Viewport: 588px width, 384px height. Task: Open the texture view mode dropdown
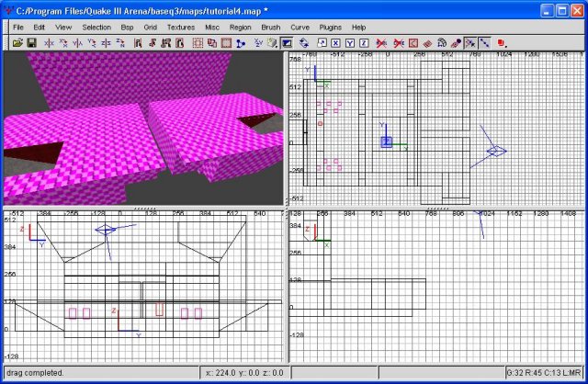click(x=273, y=43)
